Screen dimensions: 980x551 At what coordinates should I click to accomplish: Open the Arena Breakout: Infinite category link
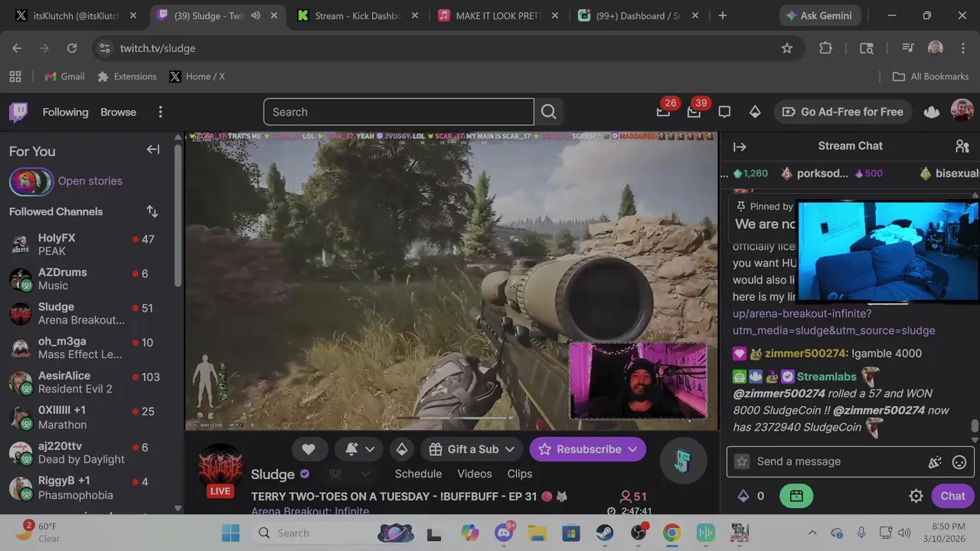tap(310, 511)
